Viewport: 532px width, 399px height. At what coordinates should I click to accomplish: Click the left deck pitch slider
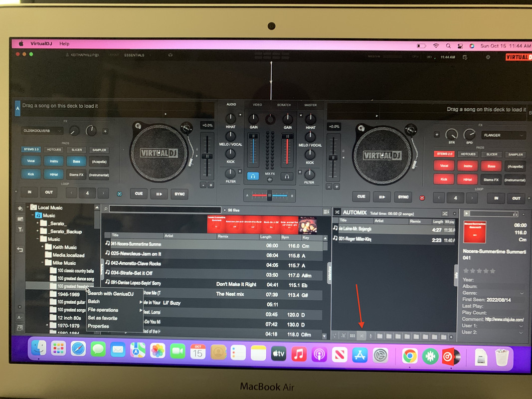pyautogui.click(x=206, y=157)
